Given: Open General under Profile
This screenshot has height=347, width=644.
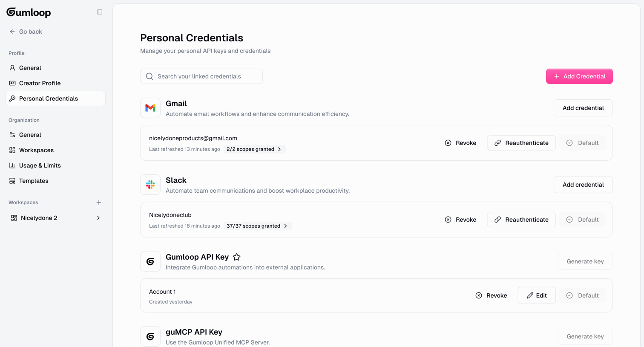Looking at the screenshot, I should [55, 68].
